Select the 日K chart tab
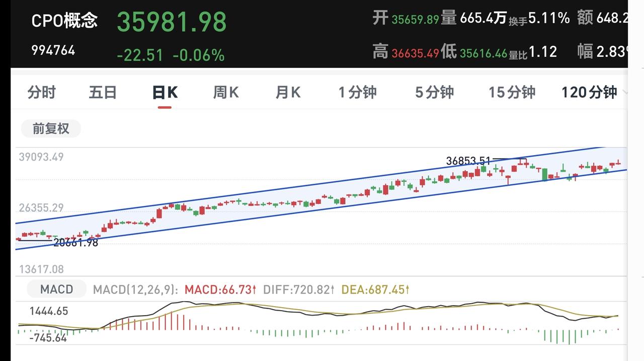This screenshot has height=361, width=644. click(x=165, y=93)
